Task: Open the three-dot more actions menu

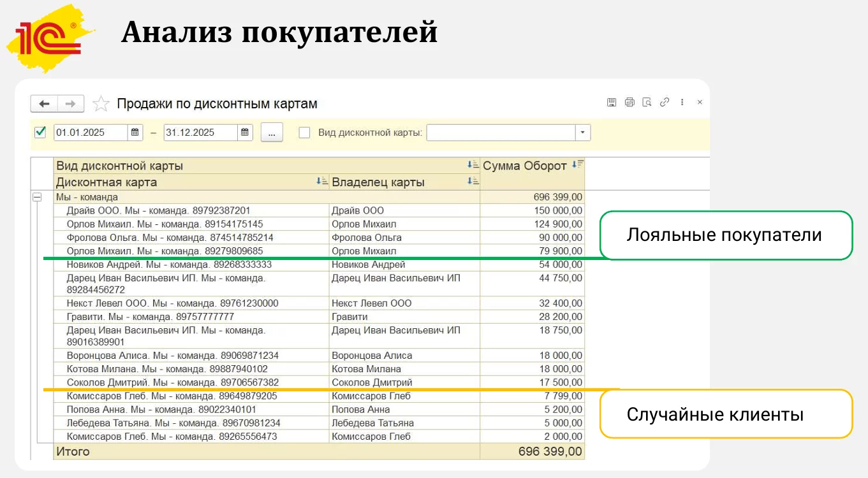Action: click(x=682, y=102)
